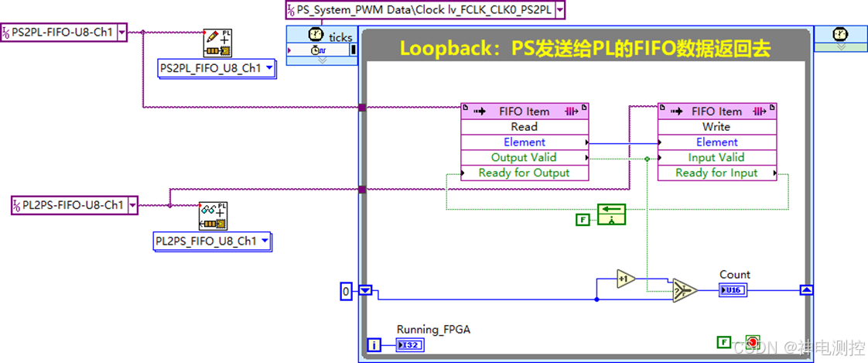Click the right timed loop output node icon
Screen dimensions: 868x363
click(x=840, y=34)
